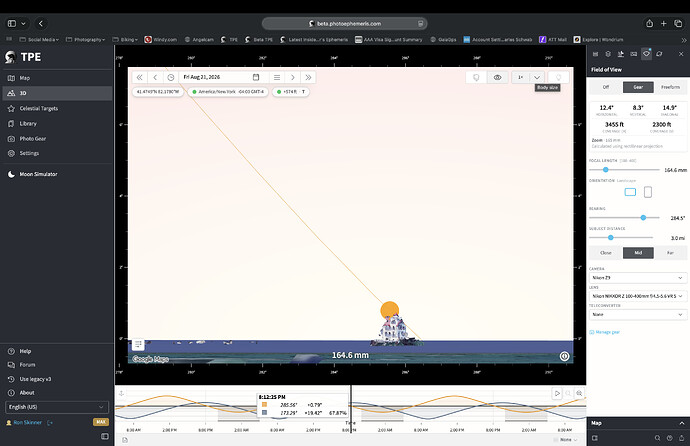Click the MAX subscription badge
Viewport: 690px width, 446px height.
click(101, 422)
